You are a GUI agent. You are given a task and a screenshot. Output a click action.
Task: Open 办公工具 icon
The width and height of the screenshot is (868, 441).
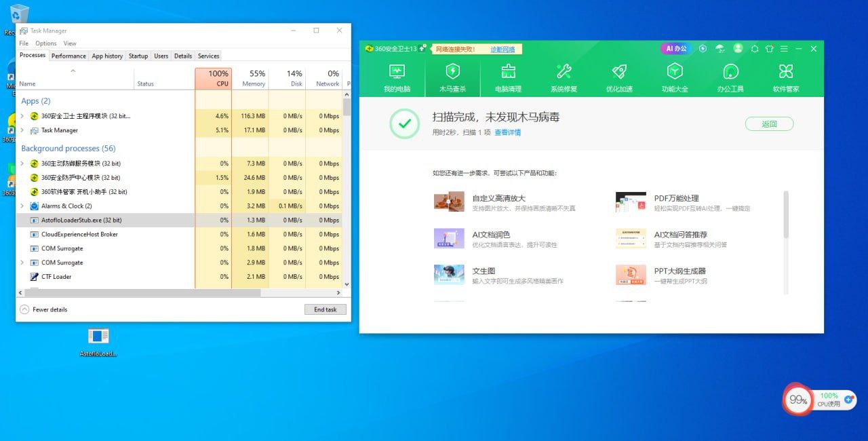click(x=730, y=71)
